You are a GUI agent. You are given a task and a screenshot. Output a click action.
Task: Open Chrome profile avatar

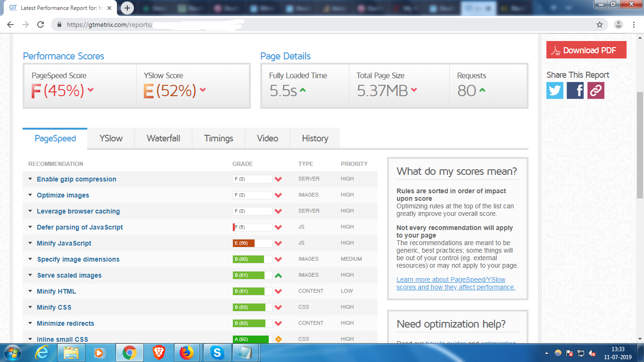pos(619,25)
